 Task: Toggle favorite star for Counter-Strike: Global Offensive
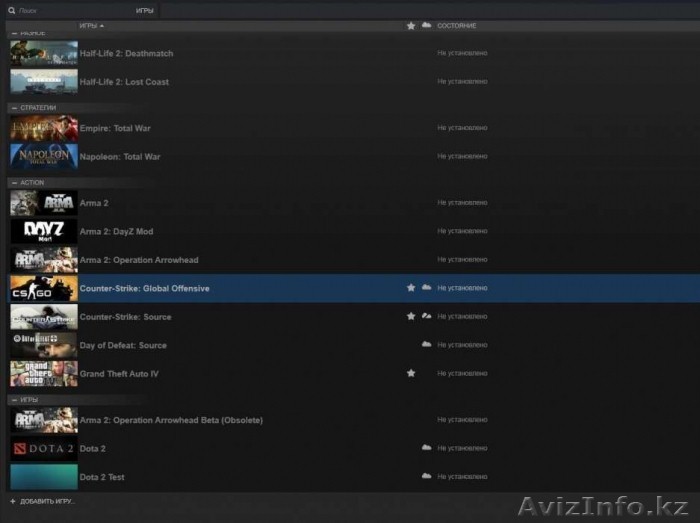pos(411,288)
